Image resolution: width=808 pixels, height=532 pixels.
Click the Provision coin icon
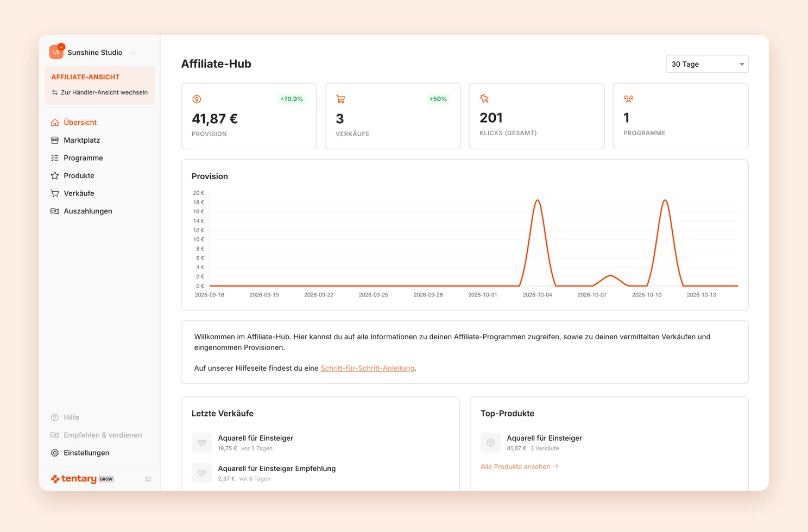point(197,99)
